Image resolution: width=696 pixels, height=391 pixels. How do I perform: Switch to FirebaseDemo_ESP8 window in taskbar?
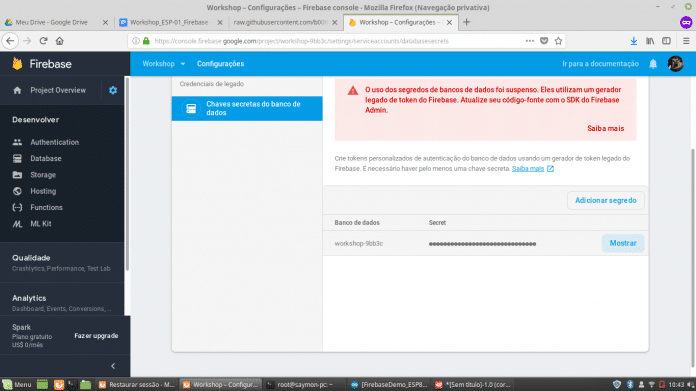388,384
